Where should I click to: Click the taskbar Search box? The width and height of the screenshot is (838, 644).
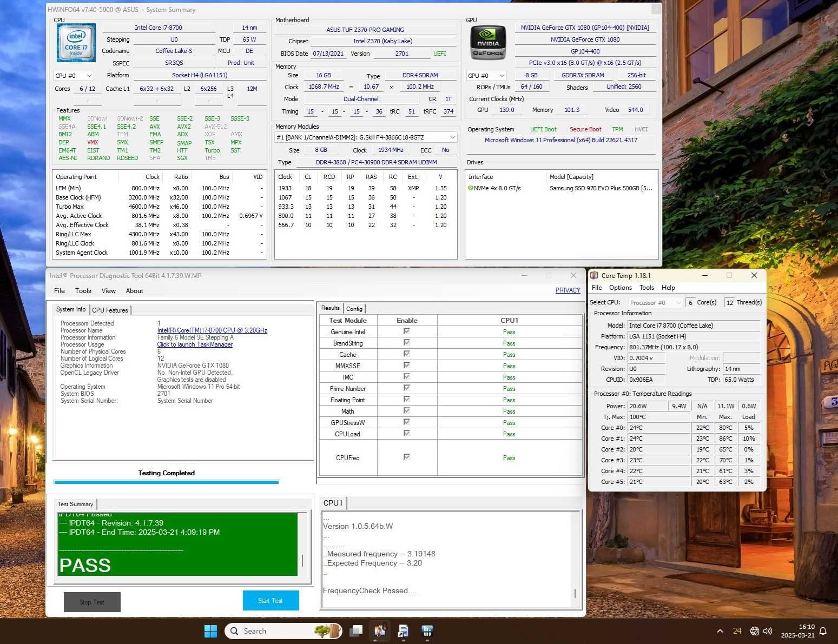(x=283, y=631)
